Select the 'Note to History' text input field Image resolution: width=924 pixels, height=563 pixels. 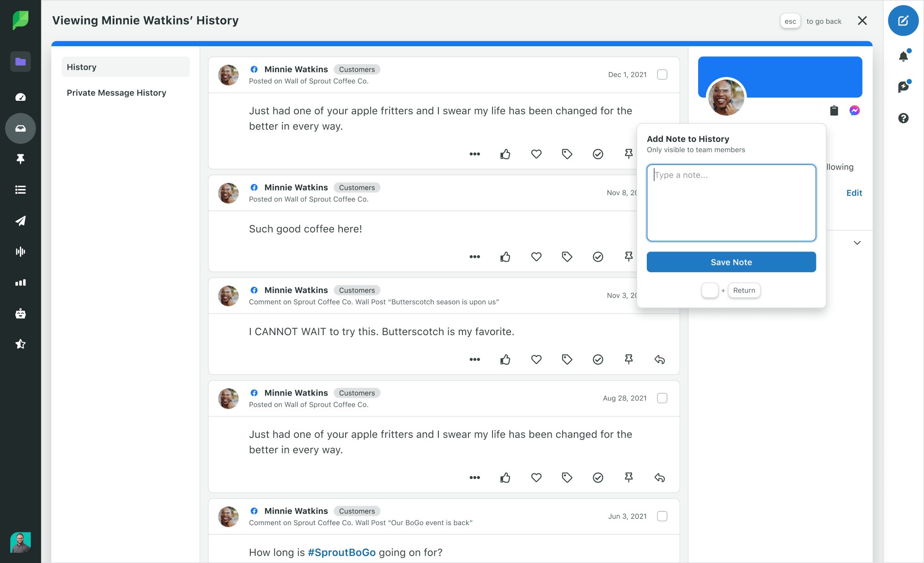[730, 202]
